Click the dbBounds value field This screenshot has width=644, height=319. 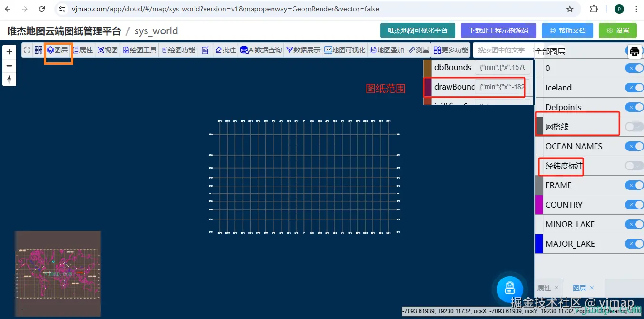(502, 67)
